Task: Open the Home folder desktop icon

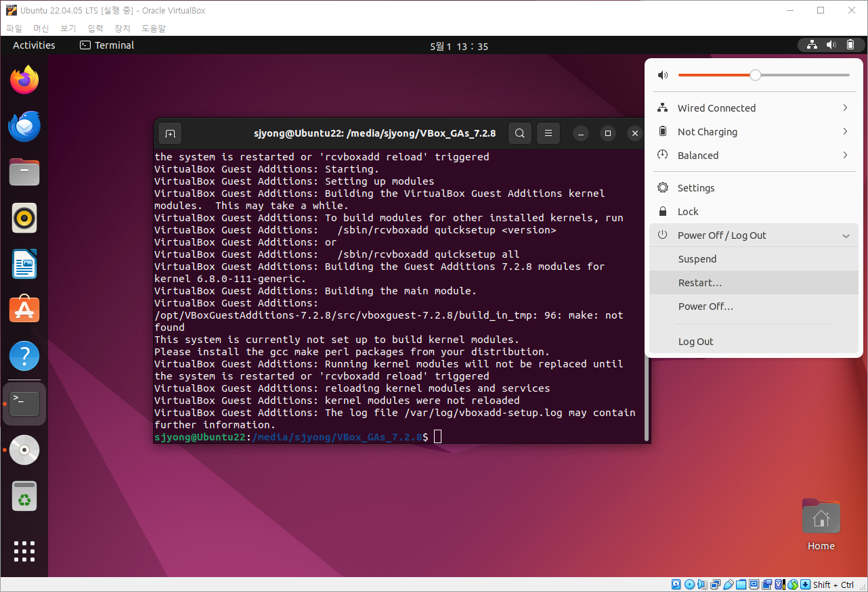Action: click(x=821, y=526)
